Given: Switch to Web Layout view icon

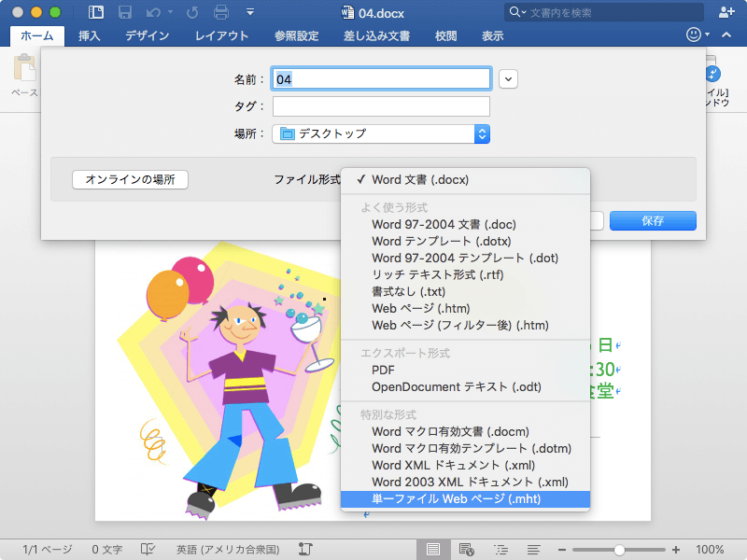Looking at the screenshot, I should click(466, 550).
